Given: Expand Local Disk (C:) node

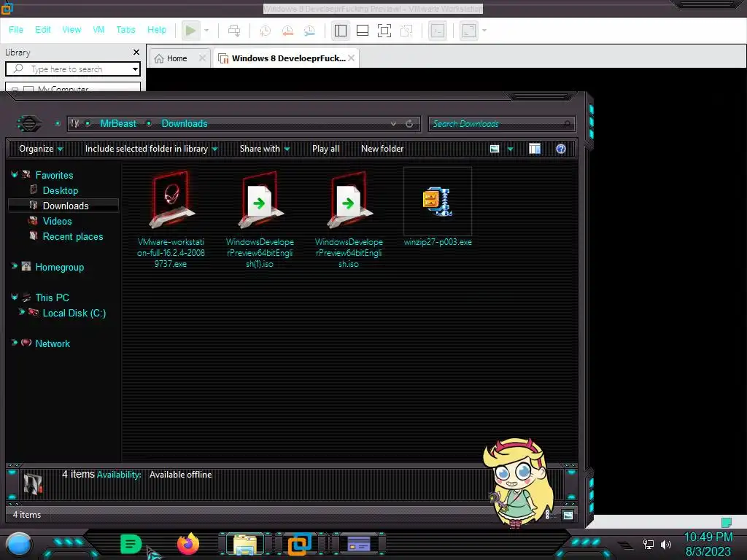Looking at the screenshot, I should (x=21, y=312).
